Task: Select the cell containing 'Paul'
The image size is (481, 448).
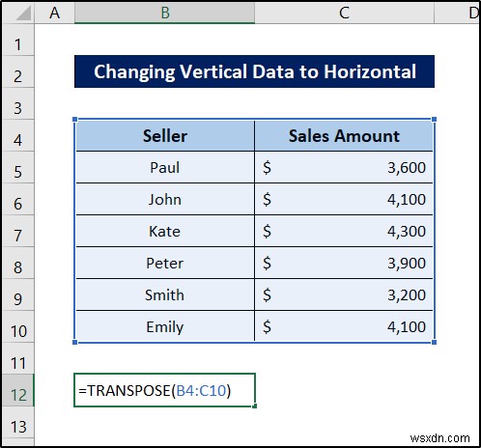Action: click(x=165, y=167)
